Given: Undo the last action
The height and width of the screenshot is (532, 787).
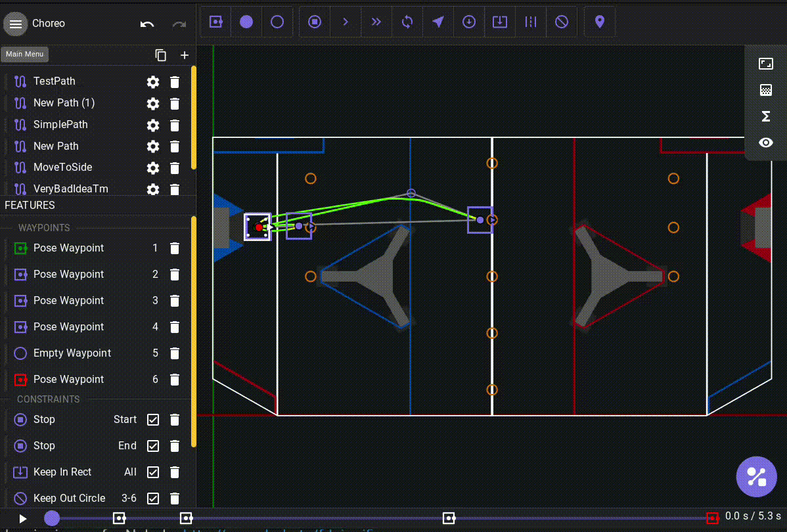Looking at the screenshot, I should point(147,24).
